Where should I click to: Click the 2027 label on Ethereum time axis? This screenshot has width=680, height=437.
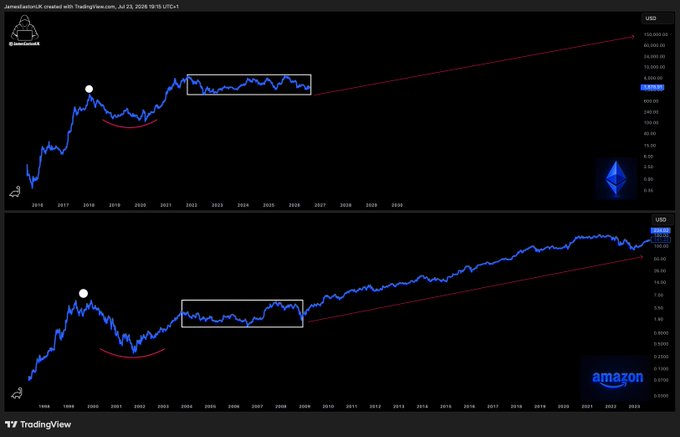[320, 205]
